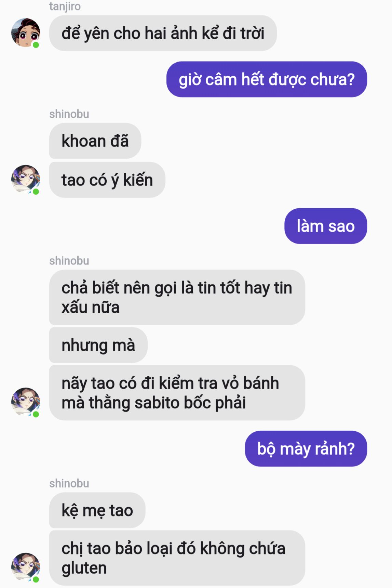The height and width of the screenshot is (588, 392).
Task: Select the purple "làm sao" bubble
Action: click(x=326, y=226)
